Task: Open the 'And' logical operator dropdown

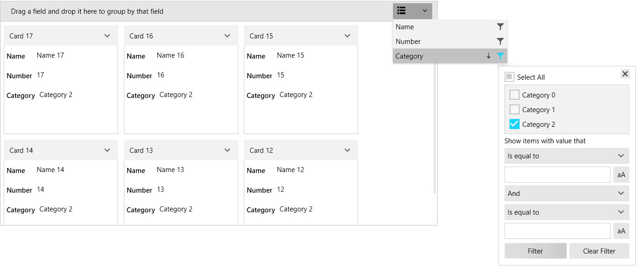Action: pos(567,193)
